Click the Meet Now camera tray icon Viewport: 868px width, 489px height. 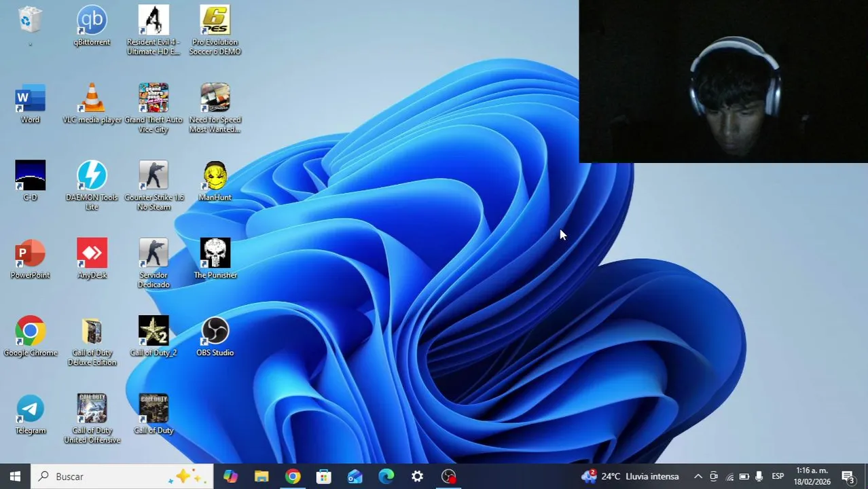pos(714,476)
